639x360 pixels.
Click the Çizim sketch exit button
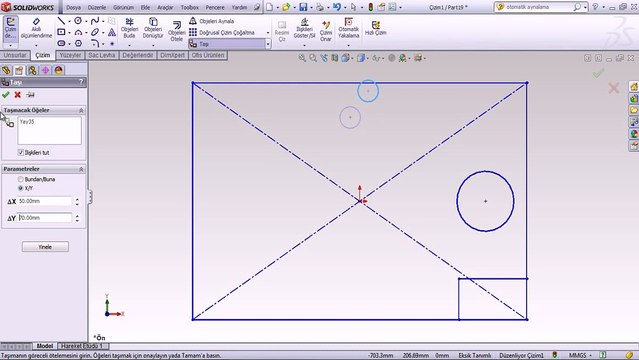10,28
